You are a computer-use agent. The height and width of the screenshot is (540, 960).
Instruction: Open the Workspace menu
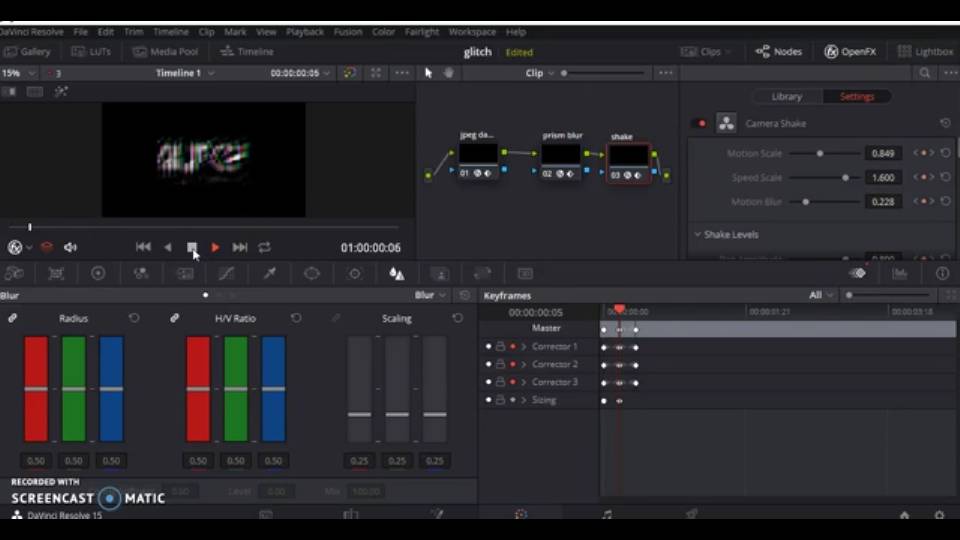click(x=472, y=32)
